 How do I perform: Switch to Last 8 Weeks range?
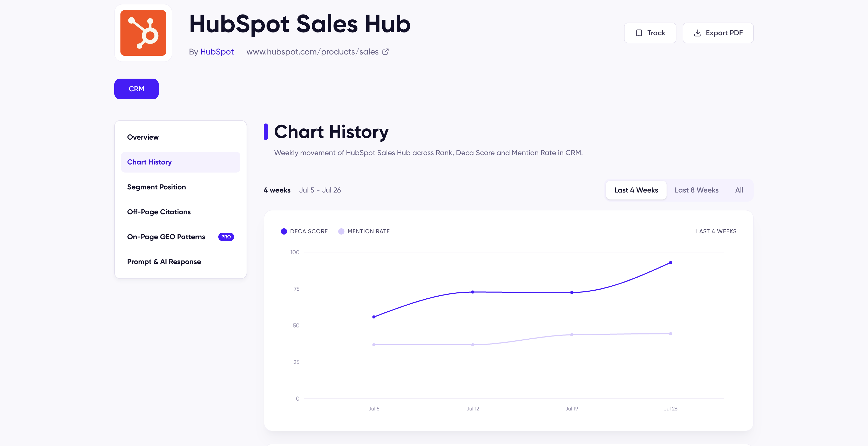(696, 190)
